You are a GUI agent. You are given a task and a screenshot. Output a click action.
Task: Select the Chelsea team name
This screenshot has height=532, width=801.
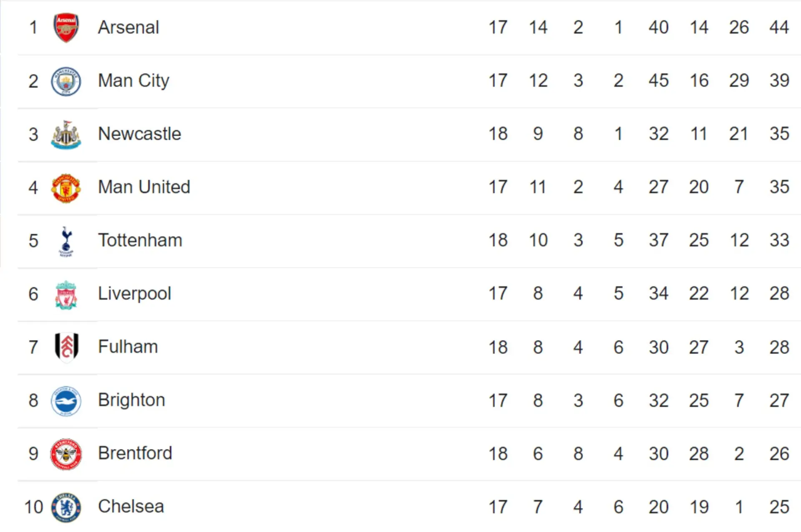click(131, 507)
